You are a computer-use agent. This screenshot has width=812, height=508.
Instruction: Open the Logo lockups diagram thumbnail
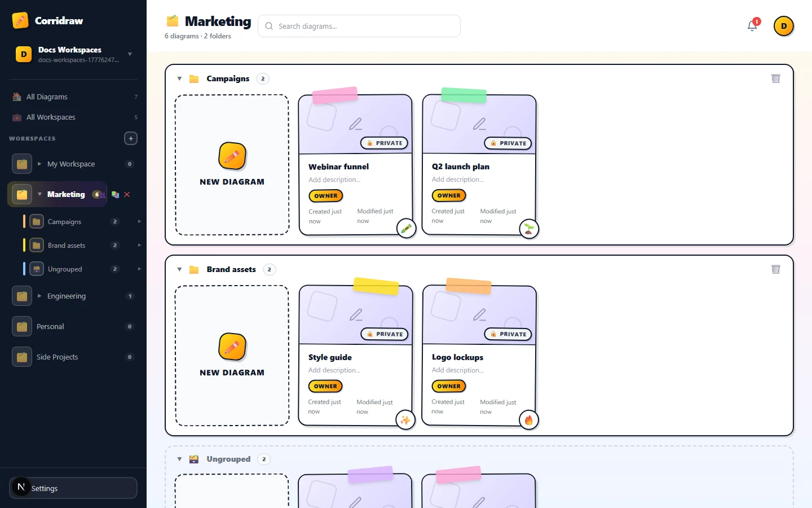click(x=479, y=315)
